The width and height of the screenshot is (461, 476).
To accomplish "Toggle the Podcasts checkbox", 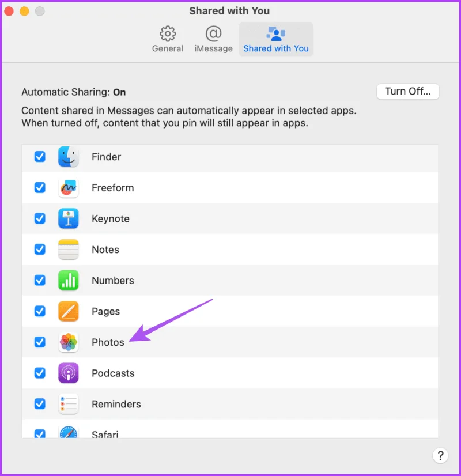I will (40, 373).
